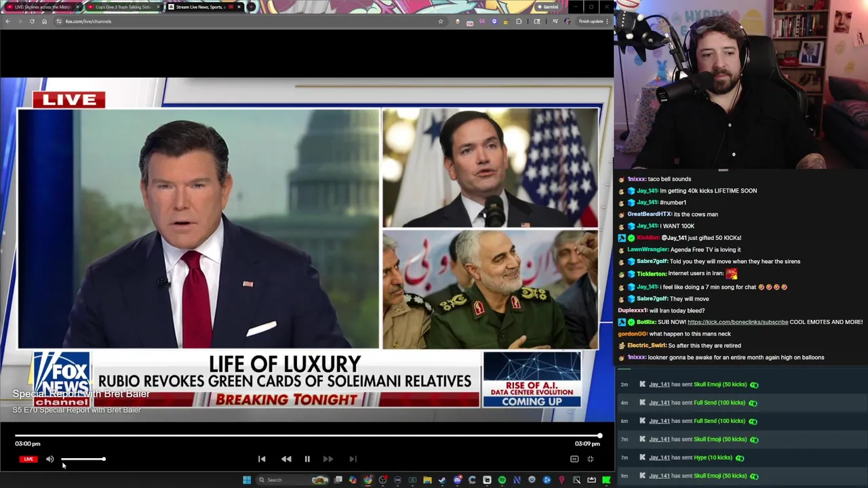Click 'Skull Emoji (50 kicks)' text in 7m row
The image size is (868, 488).
[x=720, y=439]
